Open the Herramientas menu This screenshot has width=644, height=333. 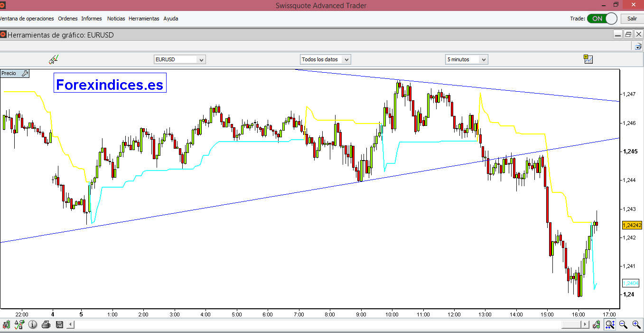pos(144,19)
